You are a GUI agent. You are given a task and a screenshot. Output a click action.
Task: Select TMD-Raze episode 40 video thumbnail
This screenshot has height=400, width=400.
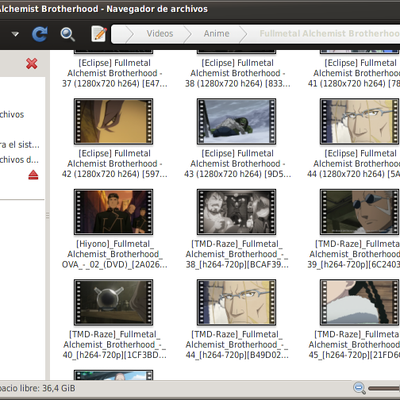[113, 302]
